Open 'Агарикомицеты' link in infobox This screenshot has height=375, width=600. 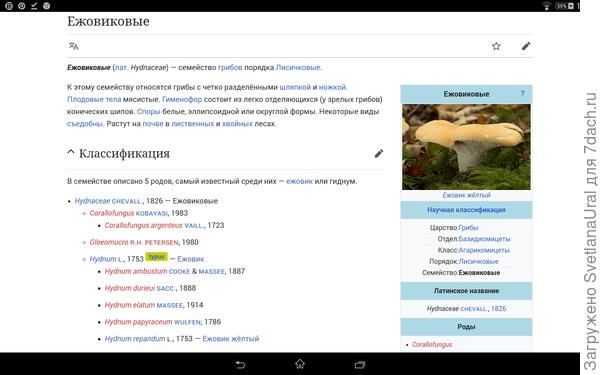(x=484, y=251)
